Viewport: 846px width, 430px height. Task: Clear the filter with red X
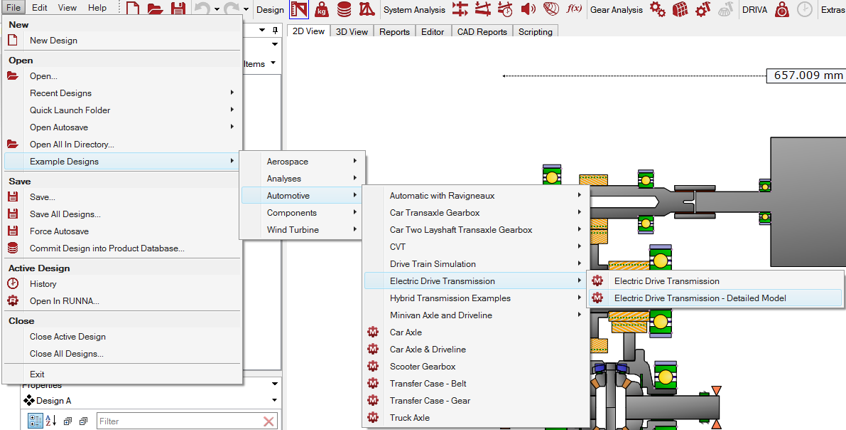point(269,422)
